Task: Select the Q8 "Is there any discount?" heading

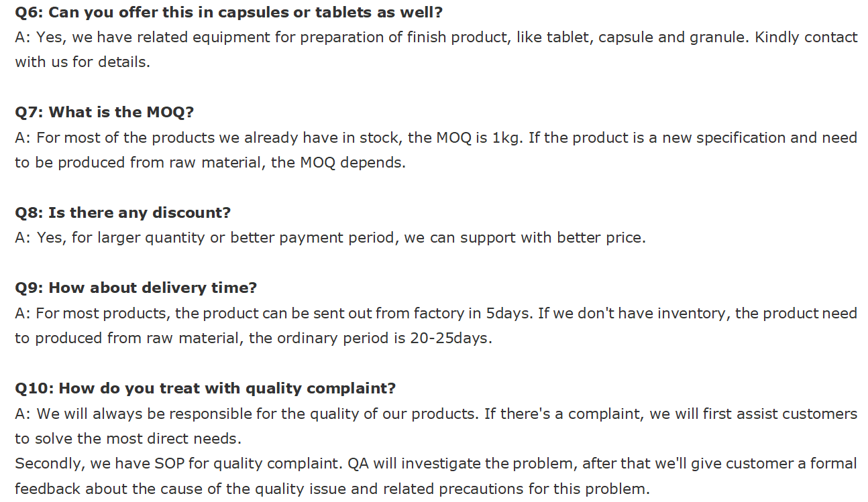Action: click(123, 212)
